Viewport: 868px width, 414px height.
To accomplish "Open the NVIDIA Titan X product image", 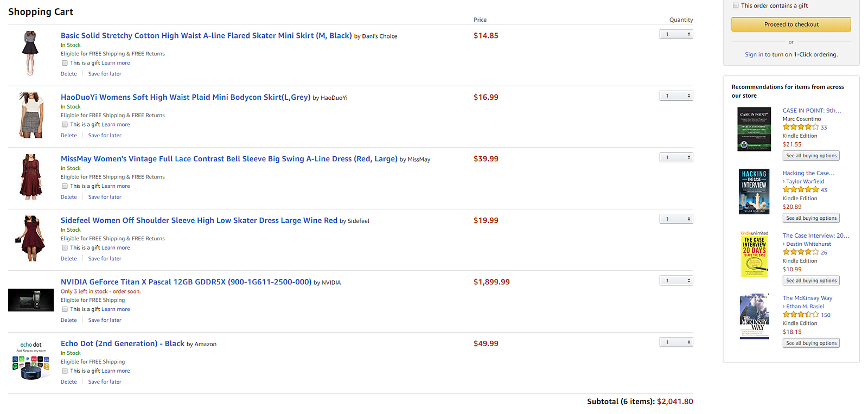I will point(31,300).
